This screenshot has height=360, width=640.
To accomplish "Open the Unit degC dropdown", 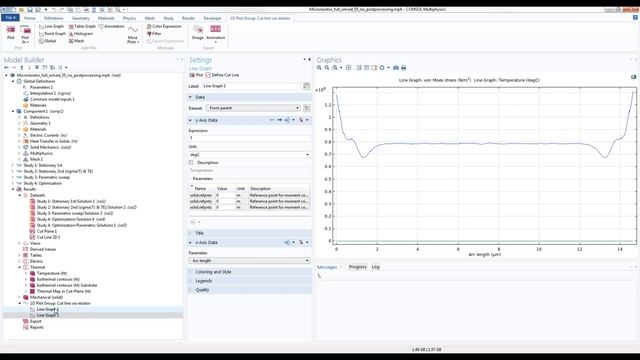I will (249, 155).
